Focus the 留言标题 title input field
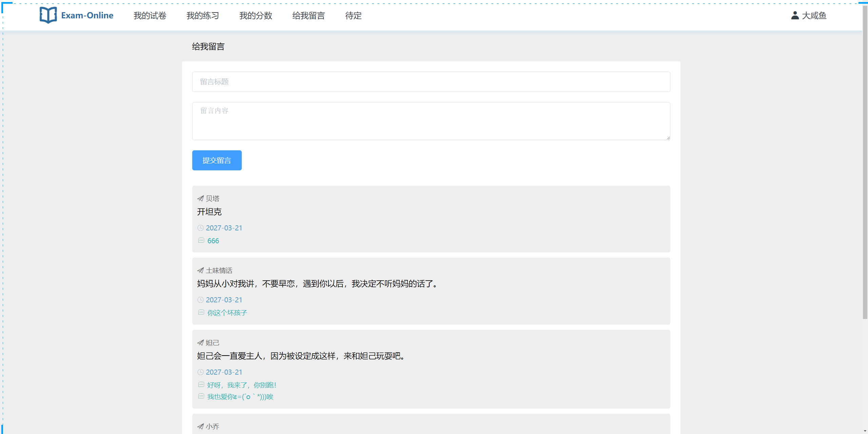Screen dimensions: 868x434 [431, 82]
